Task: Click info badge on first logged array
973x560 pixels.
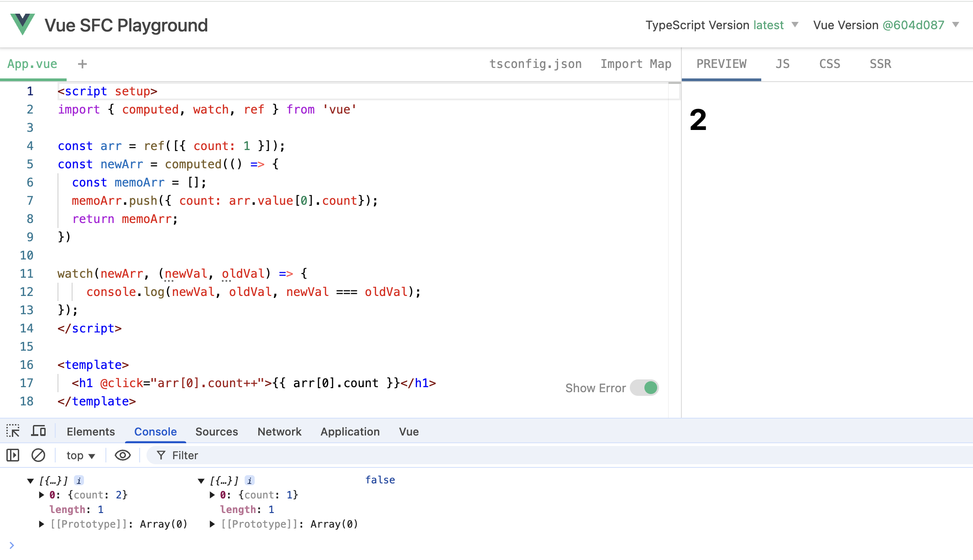Action: coord(79,480)
